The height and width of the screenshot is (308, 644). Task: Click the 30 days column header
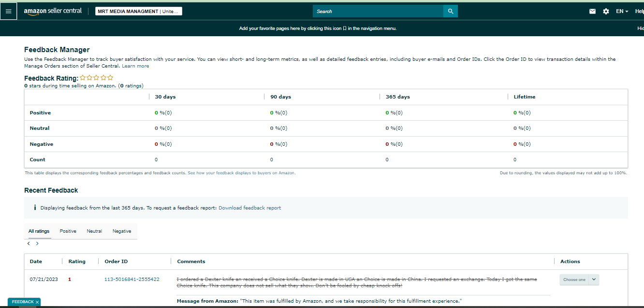click(165, 97)
